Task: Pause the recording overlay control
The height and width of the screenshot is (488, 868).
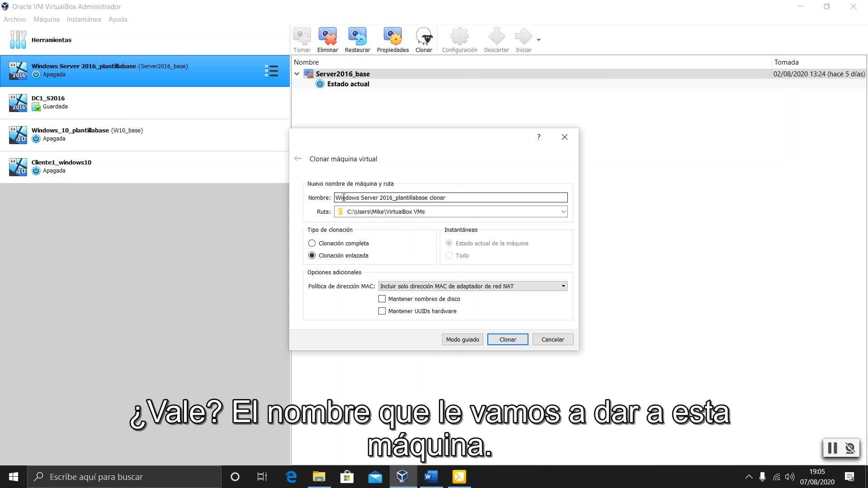Action: [x=832, y=448]
